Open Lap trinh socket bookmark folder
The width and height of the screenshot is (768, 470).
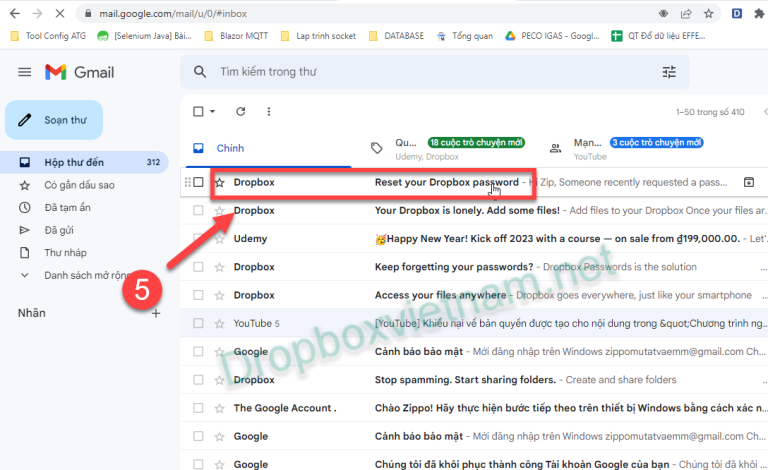(x=318, y=36)
